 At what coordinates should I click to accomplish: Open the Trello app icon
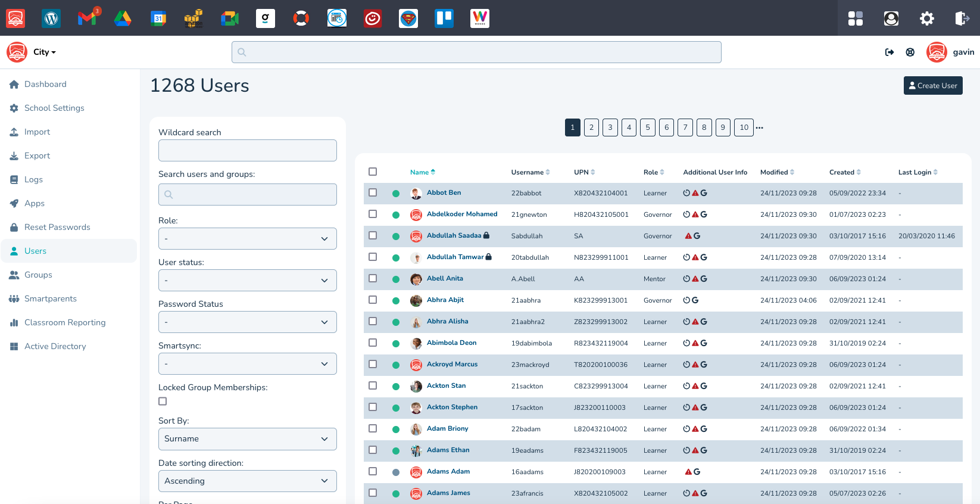(x=444, y=18)
